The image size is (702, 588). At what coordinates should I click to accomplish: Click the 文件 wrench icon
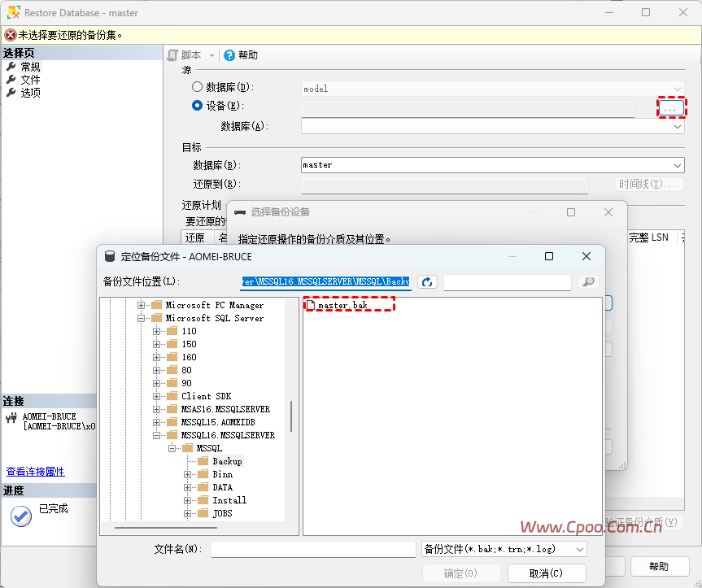(x=11, y=80)
